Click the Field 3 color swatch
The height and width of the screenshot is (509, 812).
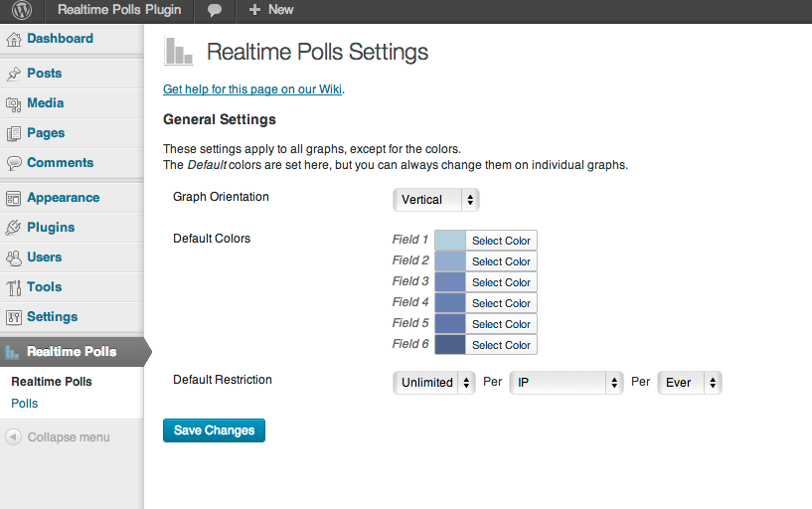click(450, 282)
